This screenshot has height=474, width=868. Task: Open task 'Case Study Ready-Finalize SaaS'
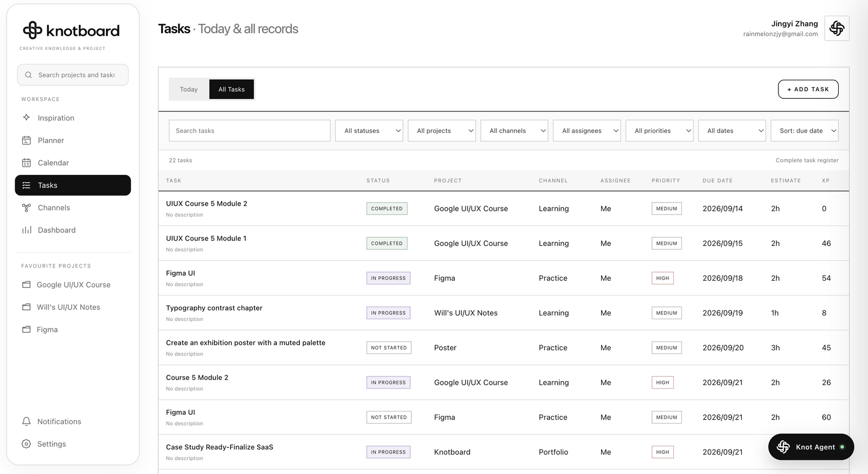(x=220, y=447)
